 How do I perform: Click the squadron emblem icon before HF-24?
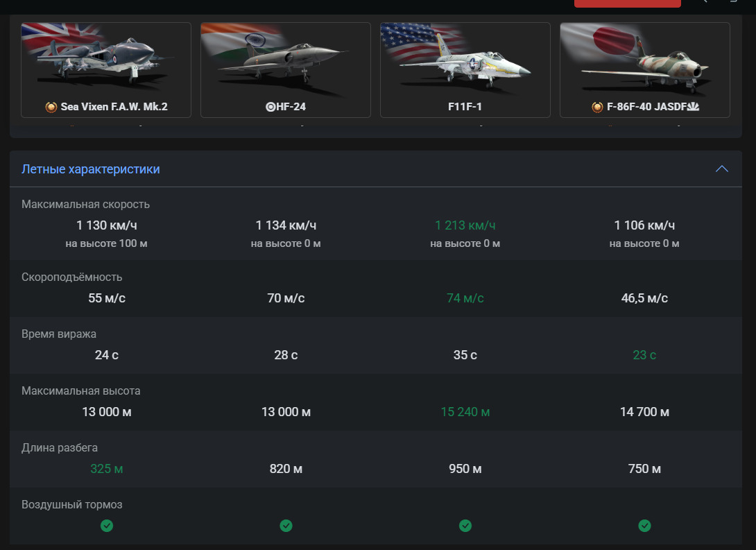click(x=270, y=108)
